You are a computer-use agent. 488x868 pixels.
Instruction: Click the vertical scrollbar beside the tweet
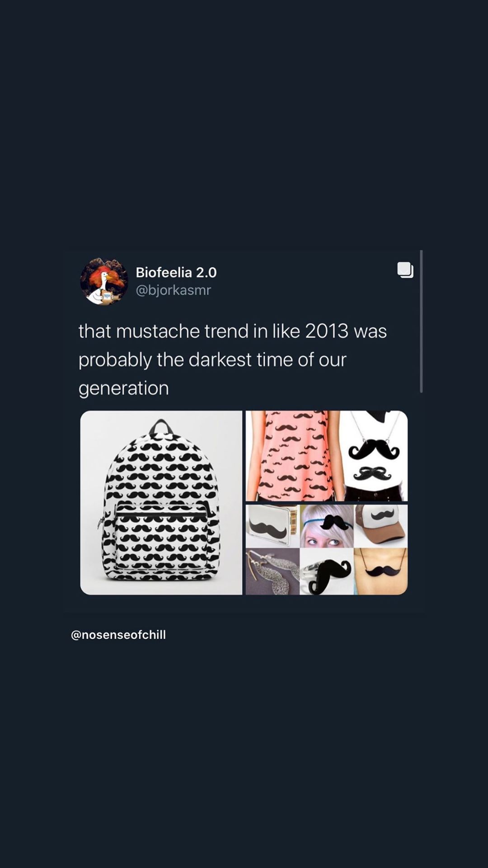pyautogui.click(x=421, y=321)
